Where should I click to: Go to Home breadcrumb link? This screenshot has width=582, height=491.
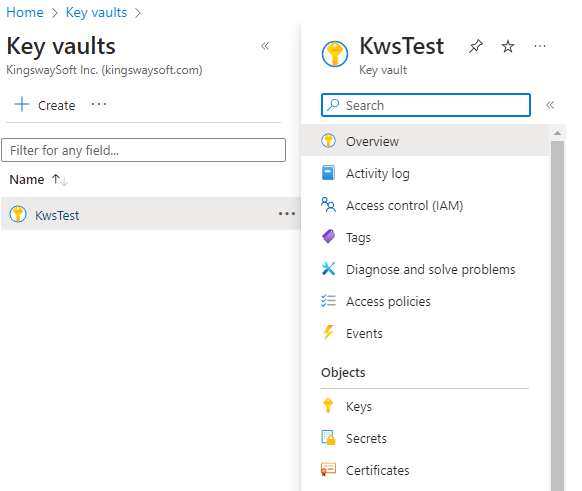pos(25,13)
